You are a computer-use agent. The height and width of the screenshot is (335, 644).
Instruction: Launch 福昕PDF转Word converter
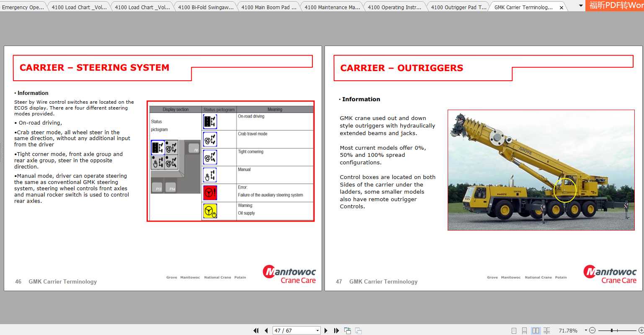tap(616, 6)
